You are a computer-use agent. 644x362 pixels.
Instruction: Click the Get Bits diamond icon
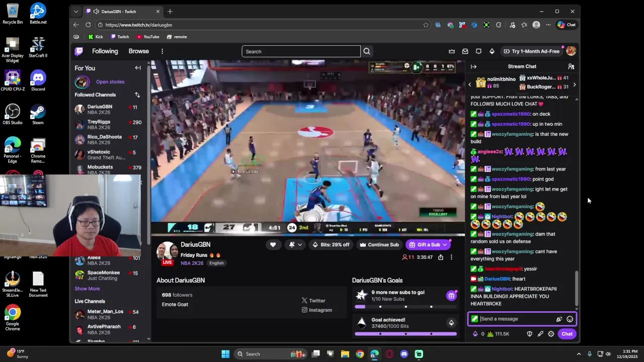point(492,51)
